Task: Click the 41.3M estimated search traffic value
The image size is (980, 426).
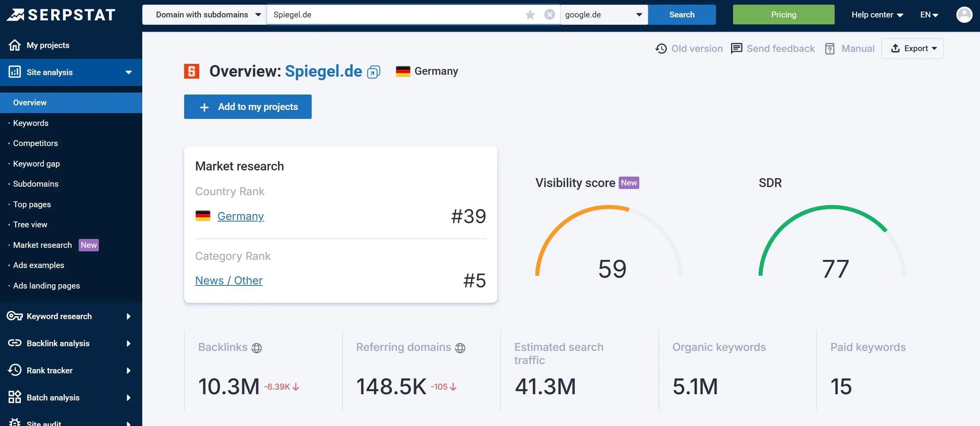Action: (545, 386)
